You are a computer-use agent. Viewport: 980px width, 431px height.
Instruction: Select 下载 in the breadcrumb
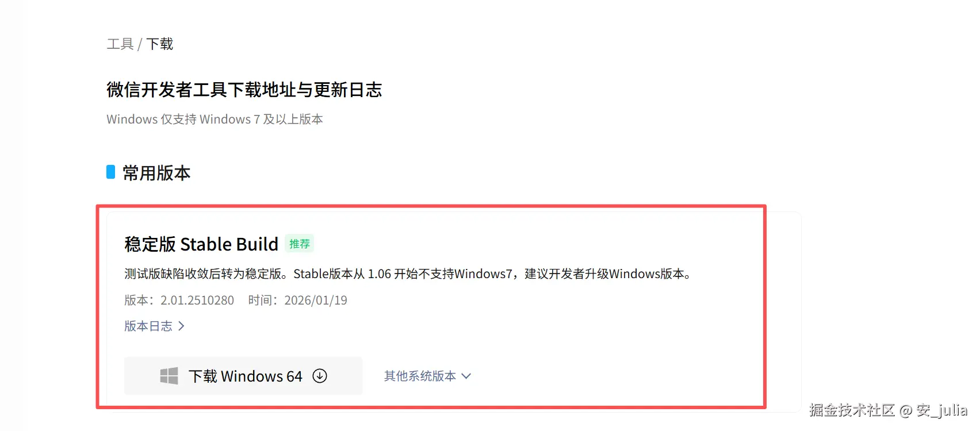[x=160, y=44]
